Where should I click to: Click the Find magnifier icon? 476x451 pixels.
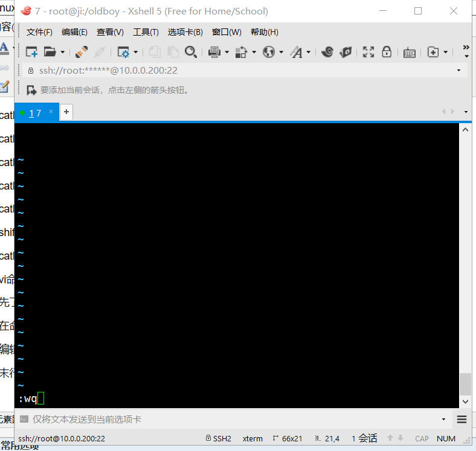tap(191, 52)
